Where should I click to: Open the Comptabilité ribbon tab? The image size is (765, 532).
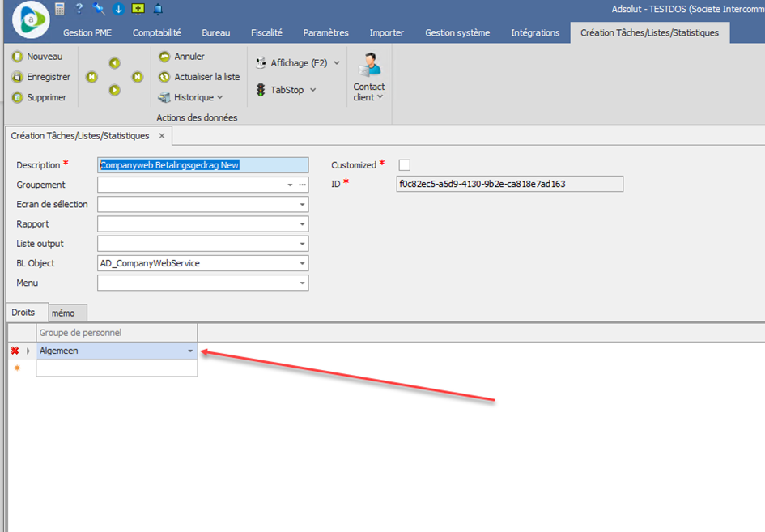[x=156, y=32]
